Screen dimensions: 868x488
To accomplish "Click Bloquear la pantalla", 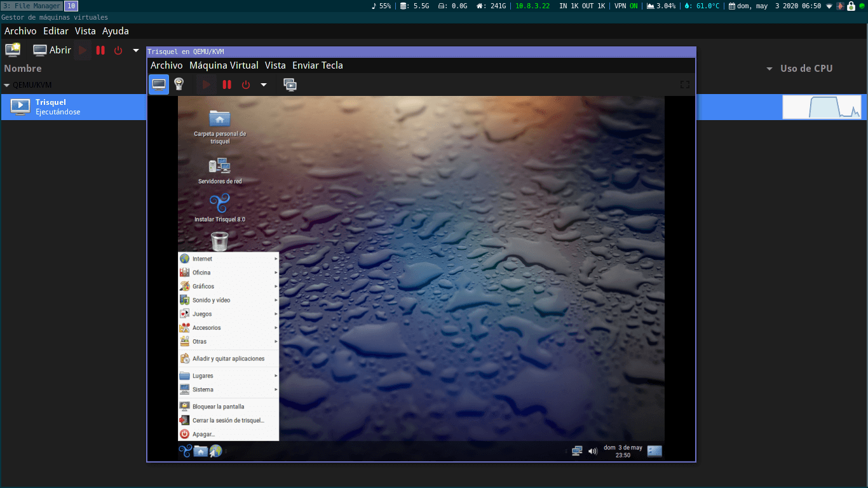I will coord(229,407).
